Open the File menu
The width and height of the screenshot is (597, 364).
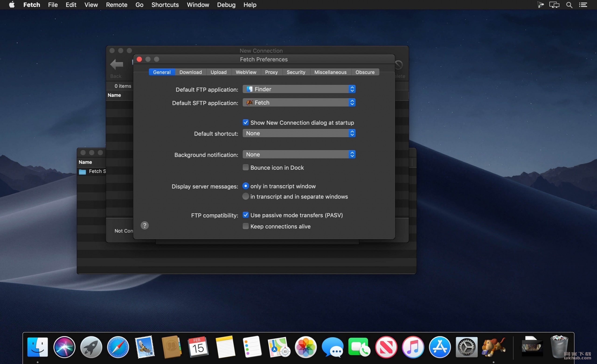click(53, 5)
